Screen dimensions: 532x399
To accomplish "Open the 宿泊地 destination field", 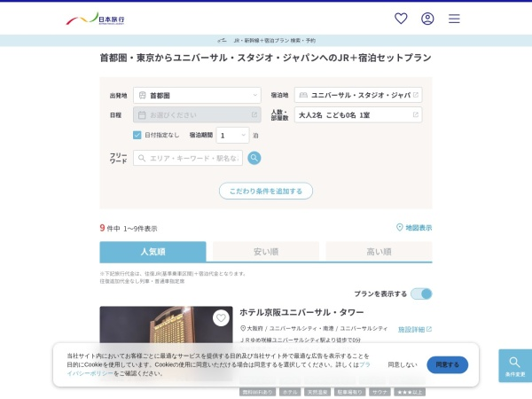I will click(x=358, y=95).
